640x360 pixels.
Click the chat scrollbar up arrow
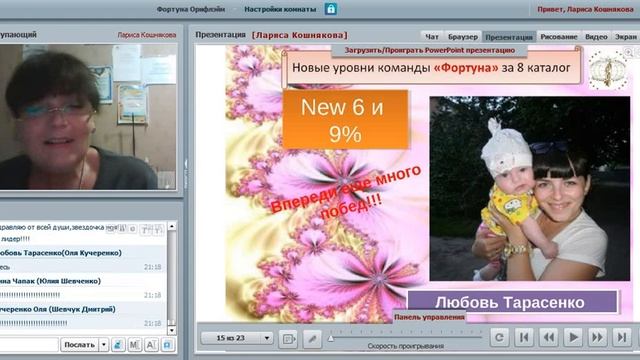172,226
